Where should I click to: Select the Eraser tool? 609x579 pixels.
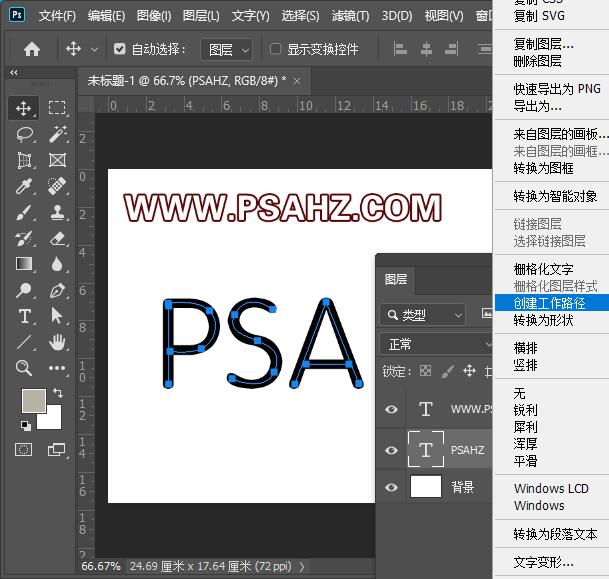(x=57, y=238)
